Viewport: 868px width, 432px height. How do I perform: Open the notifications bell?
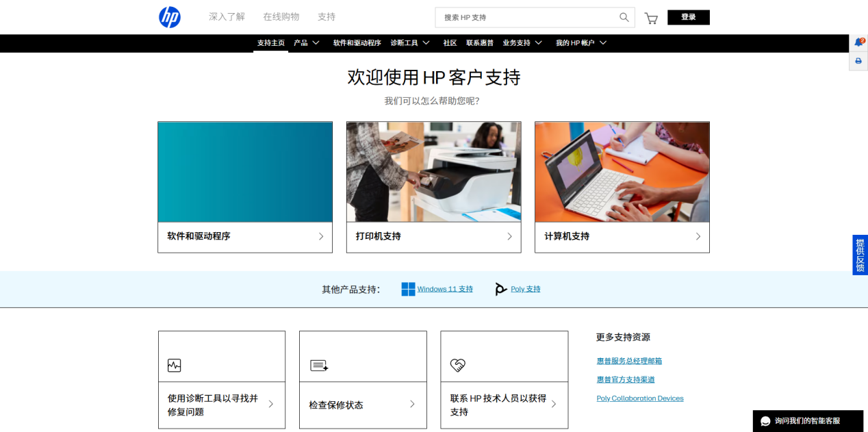[858, 42]
